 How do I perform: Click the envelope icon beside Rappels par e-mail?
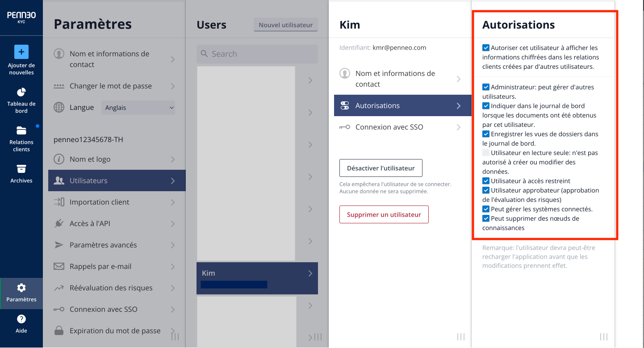(x=59, y=266)
